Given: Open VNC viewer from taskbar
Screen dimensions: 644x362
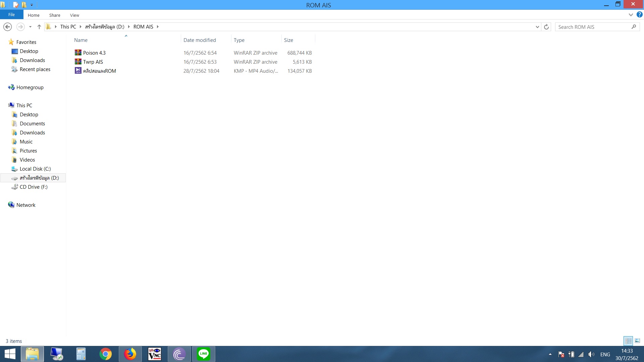Looking at the screenshot, I should point(155,354).
